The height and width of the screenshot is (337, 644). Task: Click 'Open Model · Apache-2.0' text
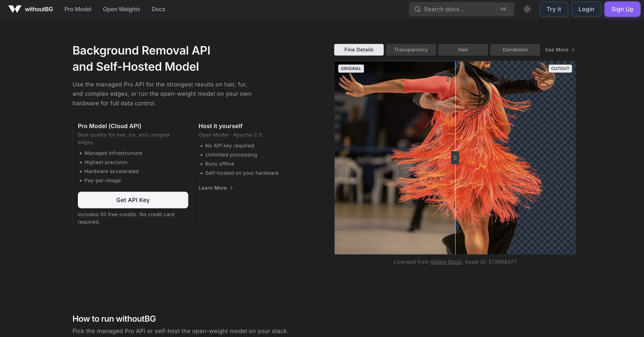click(230, 135)
